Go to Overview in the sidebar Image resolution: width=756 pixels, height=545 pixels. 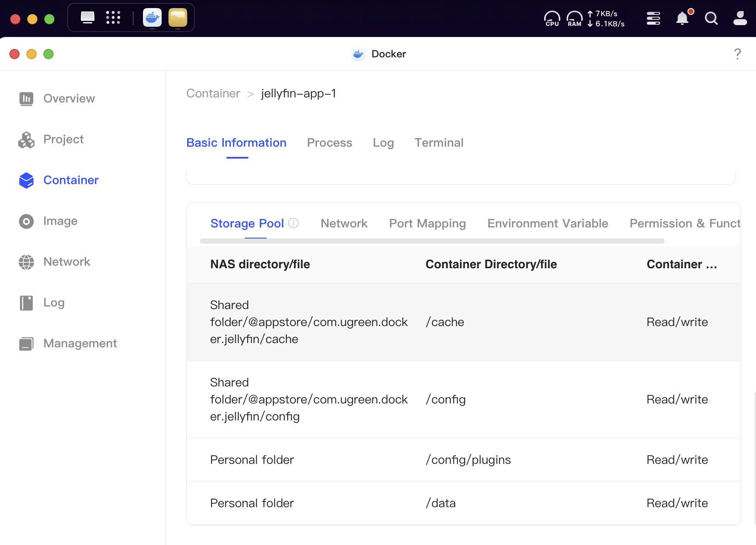click(x=69, y=98)
